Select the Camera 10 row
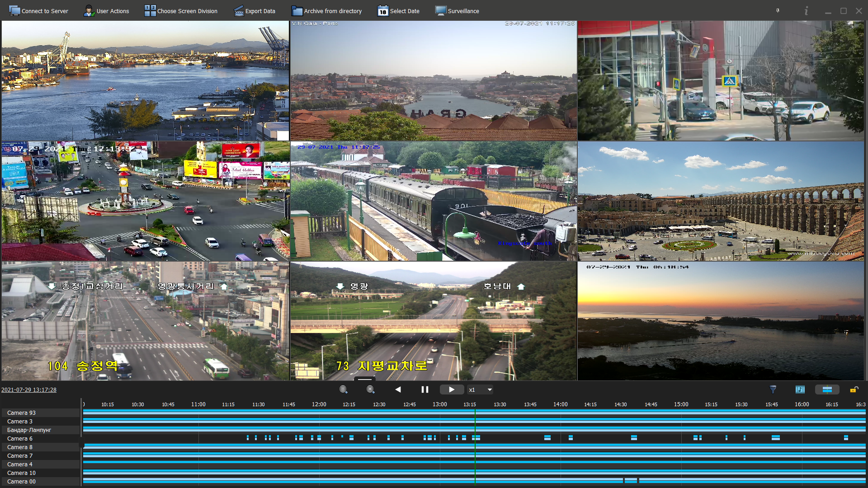868x488 pixels. (41, 473)
